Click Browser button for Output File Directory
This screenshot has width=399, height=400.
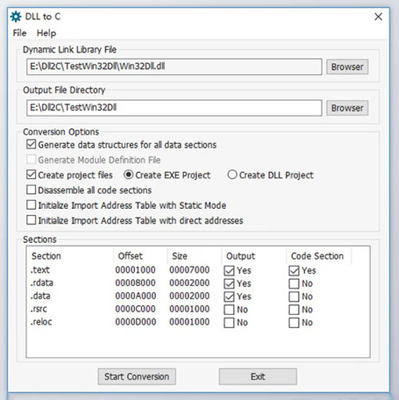tap(347, 108)
